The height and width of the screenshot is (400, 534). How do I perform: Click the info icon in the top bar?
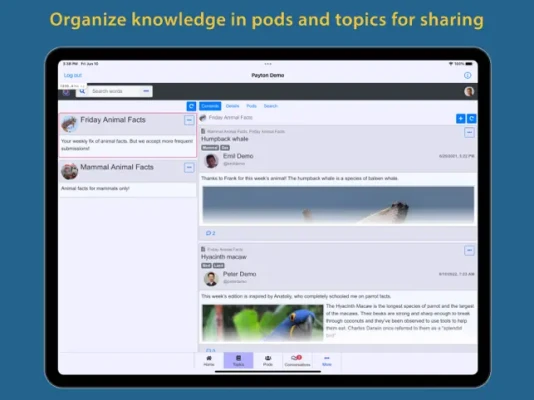(x=468, y=75)
